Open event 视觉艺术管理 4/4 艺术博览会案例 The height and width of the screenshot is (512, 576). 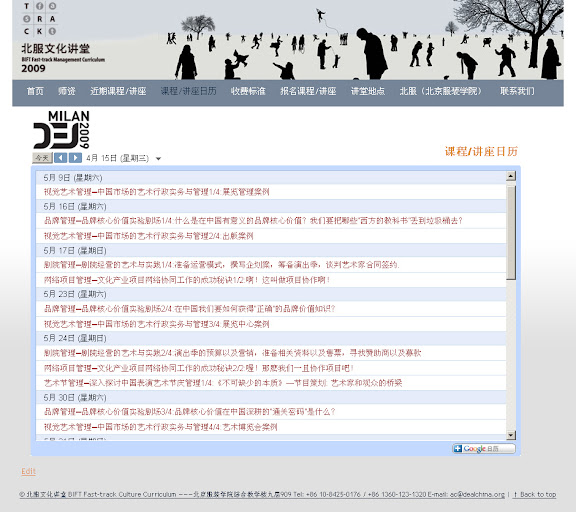pos(161,427)
